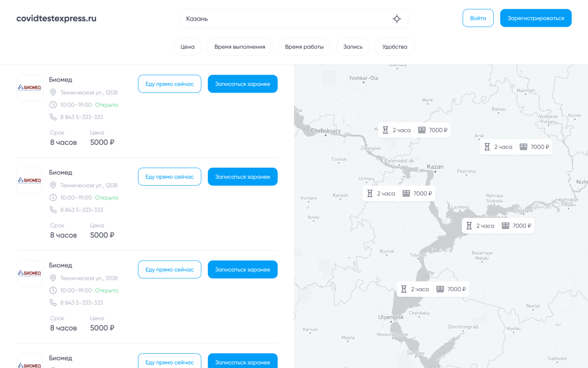Click hourglass icon in map marker near Arsk
This screenshot has width=588, height=368.
pyautogui.click(x=487, y=147)
